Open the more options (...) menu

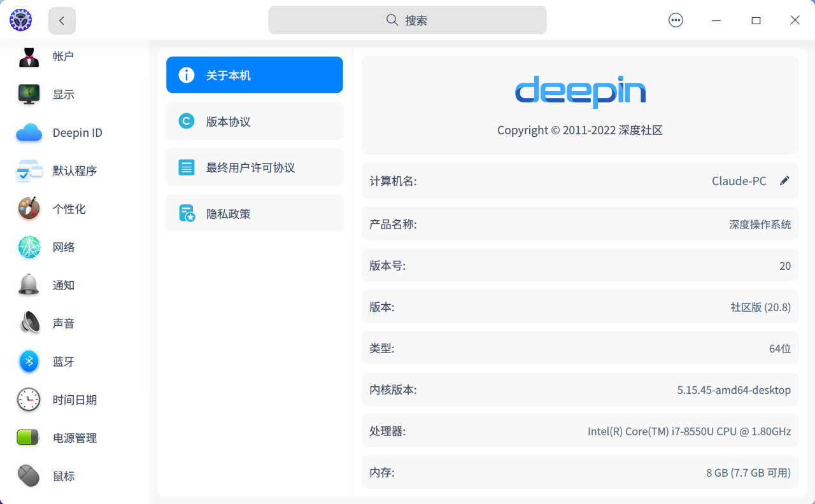(676, 20)
